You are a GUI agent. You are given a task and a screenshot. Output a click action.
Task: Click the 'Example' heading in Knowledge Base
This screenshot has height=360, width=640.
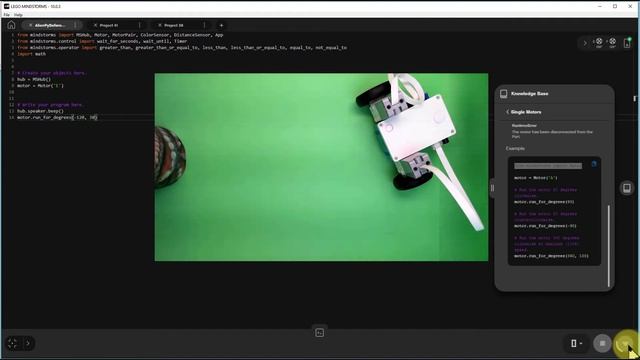(x=515, y=149)
